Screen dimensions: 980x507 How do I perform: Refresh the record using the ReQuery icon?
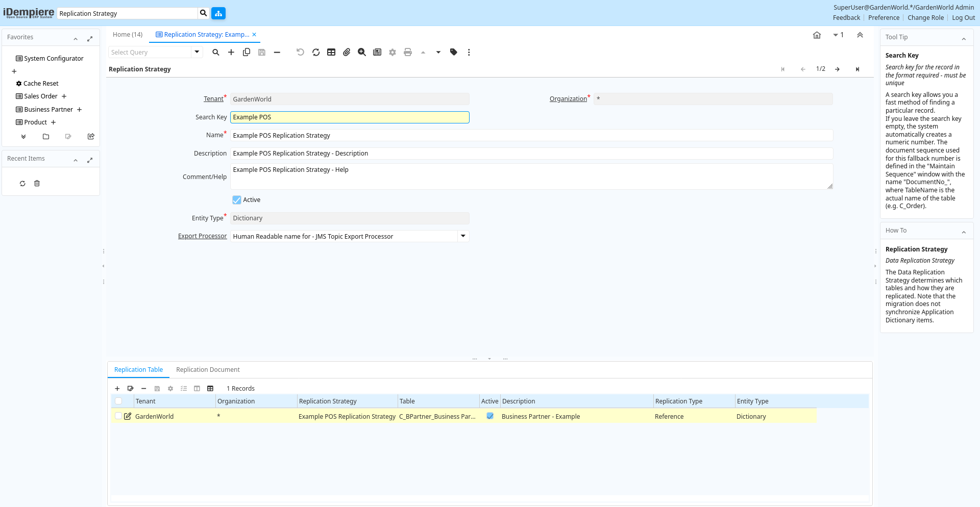click(316, 52)
